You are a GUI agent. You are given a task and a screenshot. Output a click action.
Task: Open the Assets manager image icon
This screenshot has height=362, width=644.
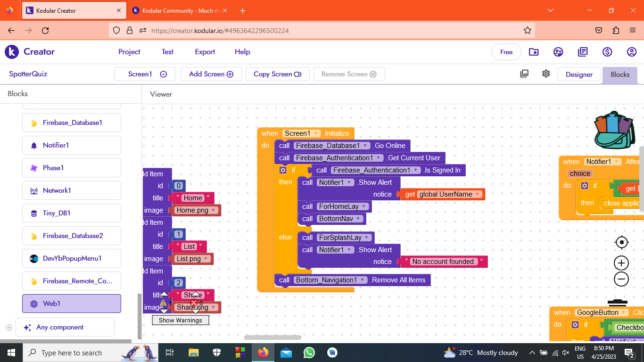[524, 74]
